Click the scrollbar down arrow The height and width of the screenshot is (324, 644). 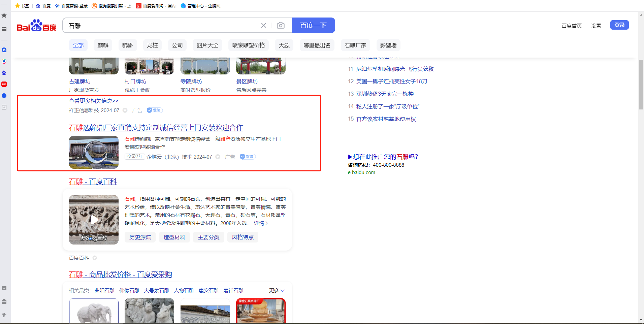(x=641, y=320)
